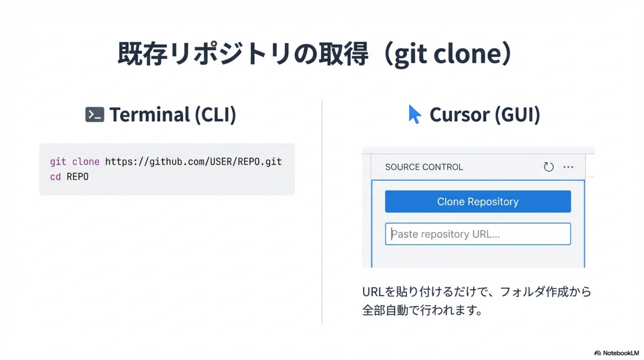Viewport: 644px width, 360px height.
Task: Click the GitHub URL in the command
Action: click(x=193, y=162)
